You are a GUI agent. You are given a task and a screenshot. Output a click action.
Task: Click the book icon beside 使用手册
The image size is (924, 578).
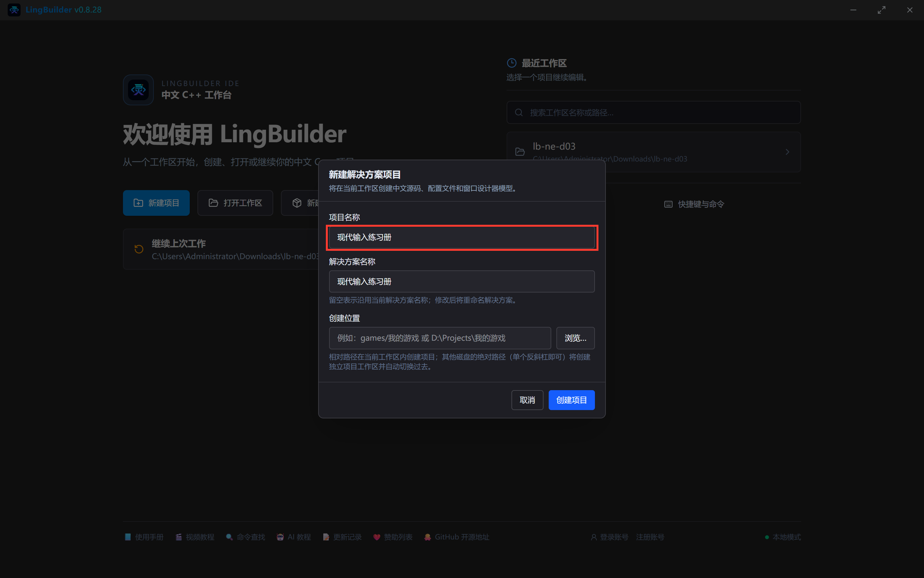pyautogui.click(x=128, y=537)
